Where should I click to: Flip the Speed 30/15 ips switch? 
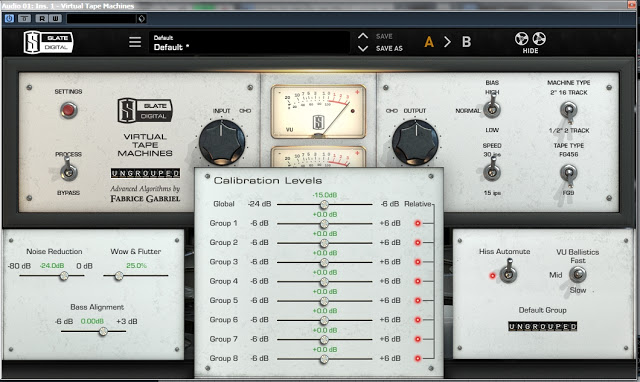492,169
